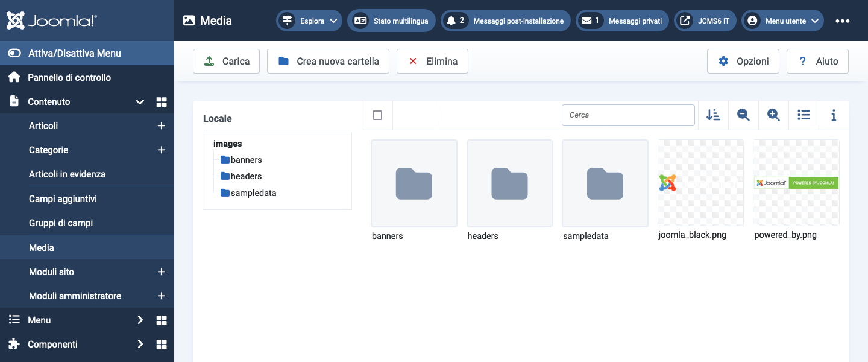The height and width of the screenshot is (362, 868).
Task: Open the Menu utente dropdown
Action: (782, 21)
